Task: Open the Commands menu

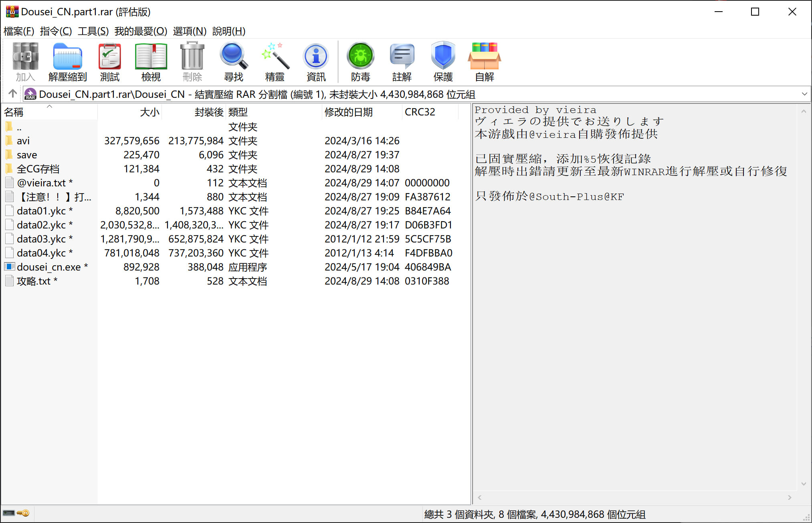Action: pos(56,31)
